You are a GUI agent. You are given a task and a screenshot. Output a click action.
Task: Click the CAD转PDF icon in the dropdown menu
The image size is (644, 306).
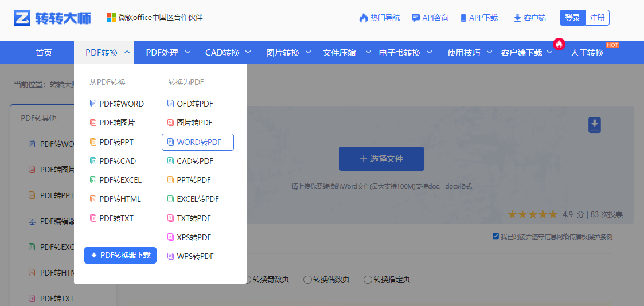pyautogui.click(x=170, y=161)
